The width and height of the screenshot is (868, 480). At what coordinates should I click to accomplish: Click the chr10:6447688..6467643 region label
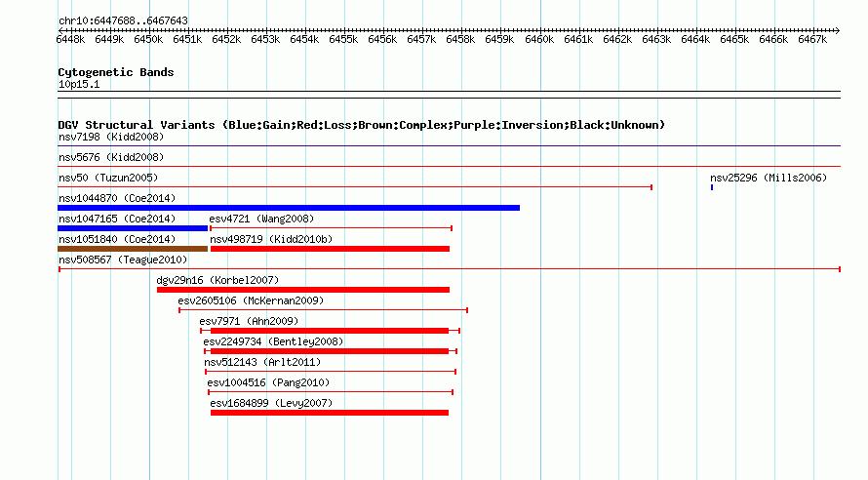(123, 20)
